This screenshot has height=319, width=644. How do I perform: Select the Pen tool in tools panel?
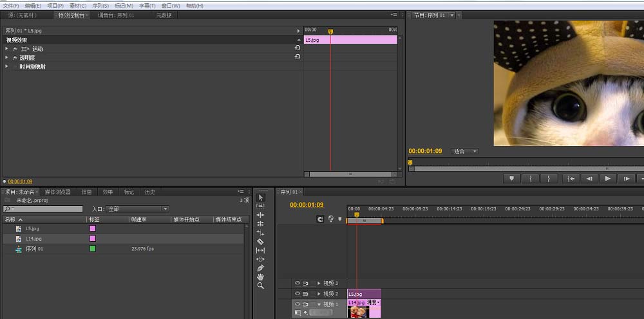tap(260, 268)
